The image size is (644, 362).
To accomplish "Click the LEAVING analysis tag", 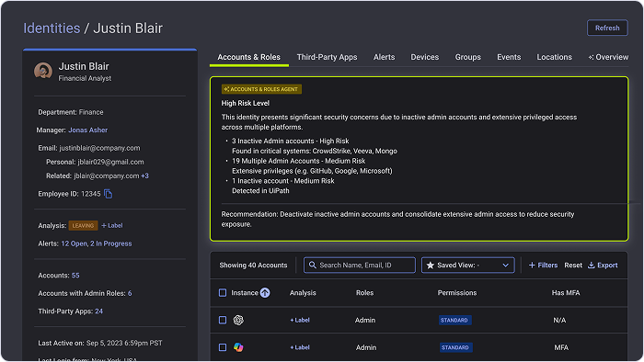I will [83, 225].
